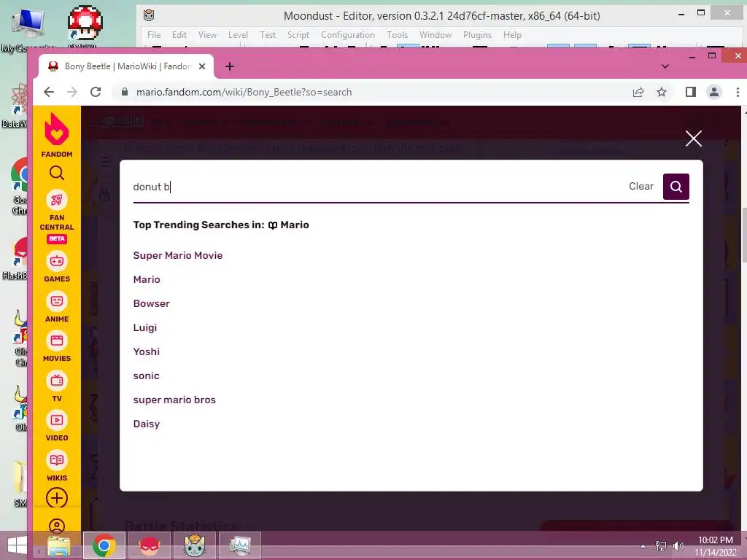The image size is (747, 560).
Task: Show hidden system tray icons
Action: click(643, 546)
